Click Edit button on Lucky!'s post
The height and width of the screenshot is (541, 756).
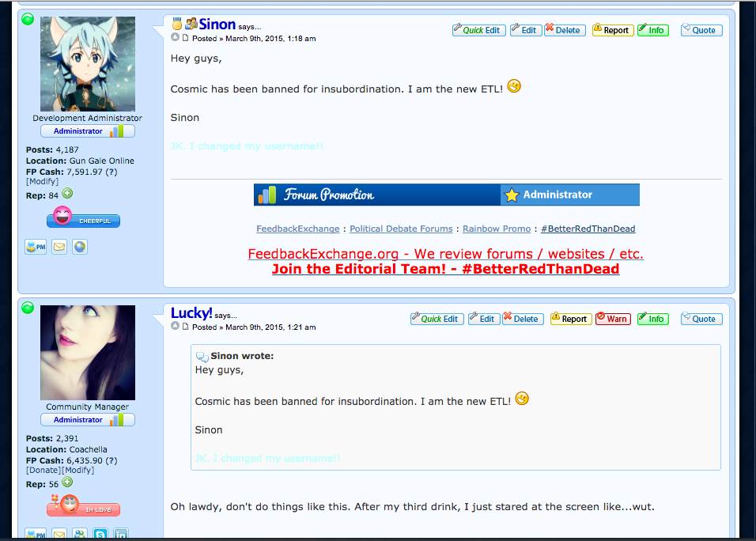pyautogui.click(x=484, y=319)
